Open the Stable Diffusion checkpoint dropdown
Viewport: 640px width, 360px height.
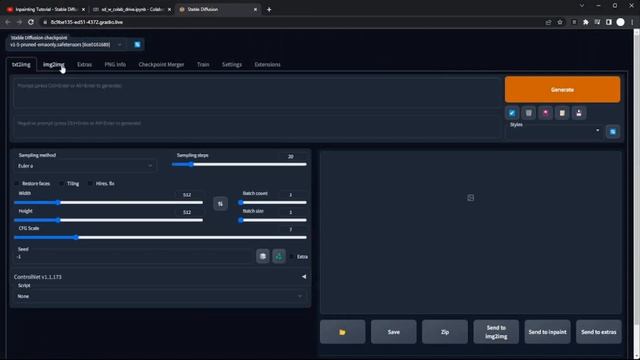pos(67,44)
